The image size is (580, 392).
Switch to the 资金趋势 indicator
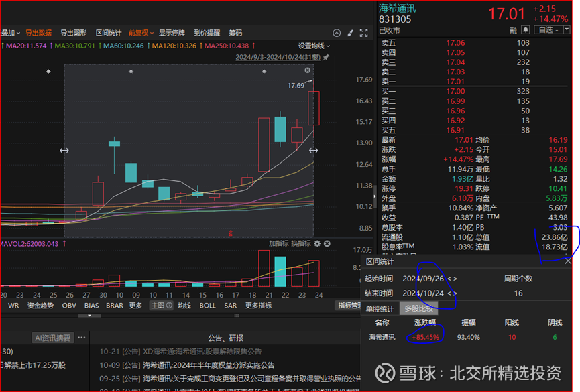click(x=40, y=306)
